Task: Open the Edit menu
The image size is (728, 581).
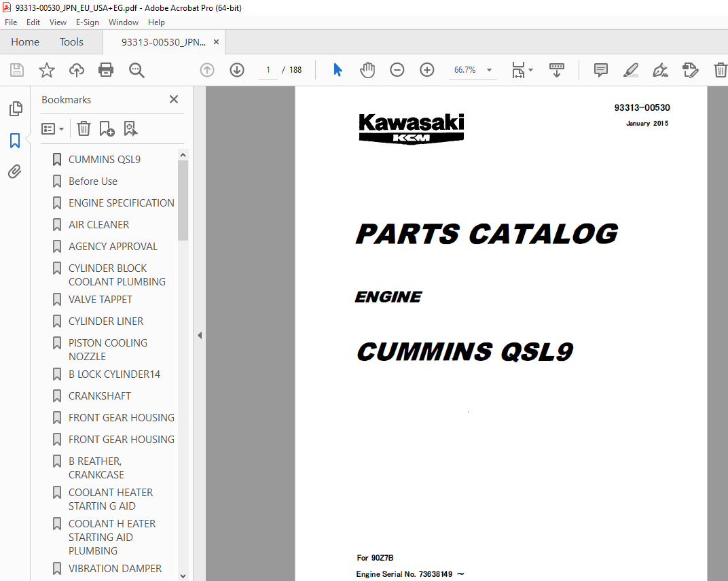Action: point(33,22)
